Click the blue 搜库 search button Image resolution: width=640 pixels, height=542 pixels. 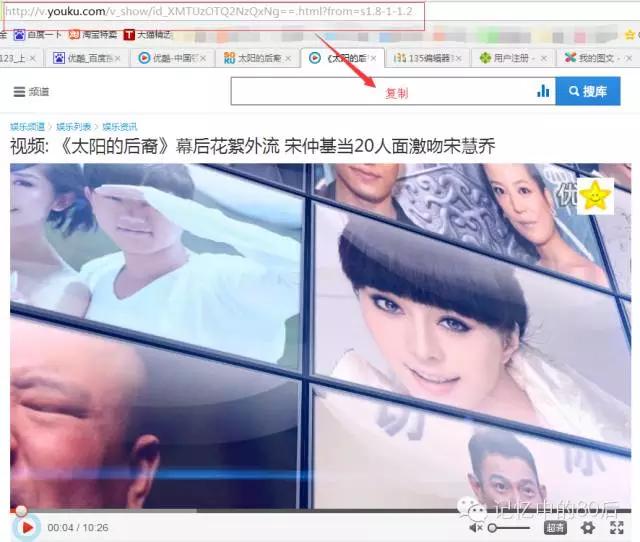click(588, 91)
